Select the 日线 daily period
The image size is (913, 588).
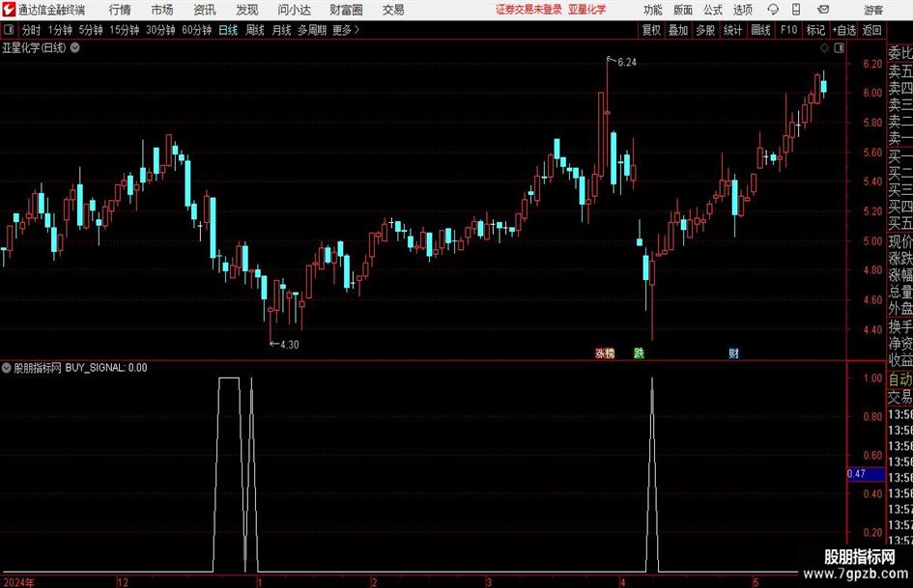(x=228, y=30)
